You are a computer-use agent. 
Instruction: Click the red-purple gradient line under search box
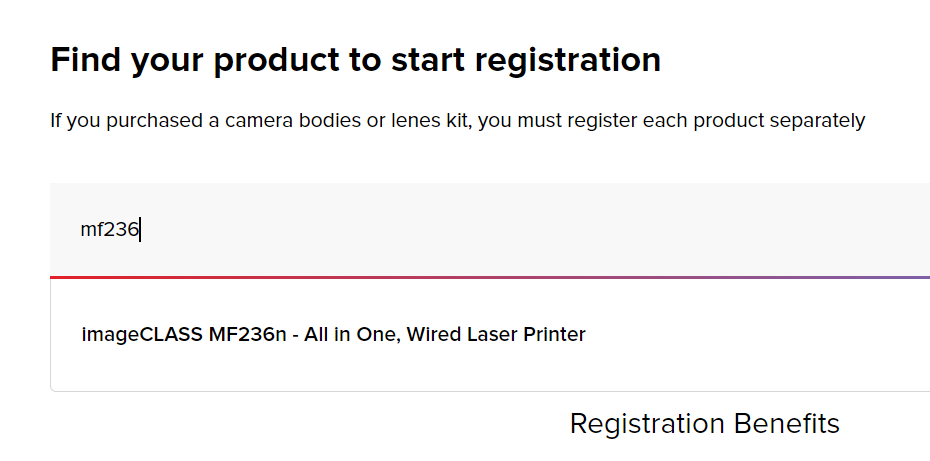point(490,277)
